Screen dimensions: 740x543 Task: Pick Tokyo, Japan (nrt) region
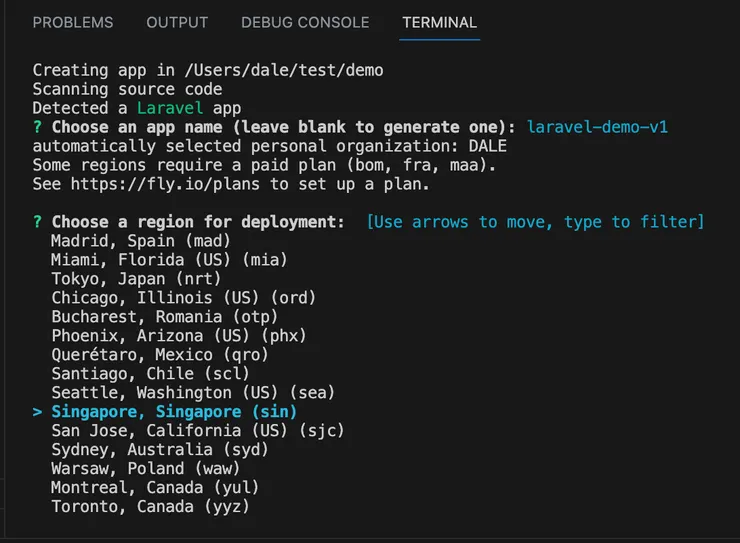[x=136, y=279]
